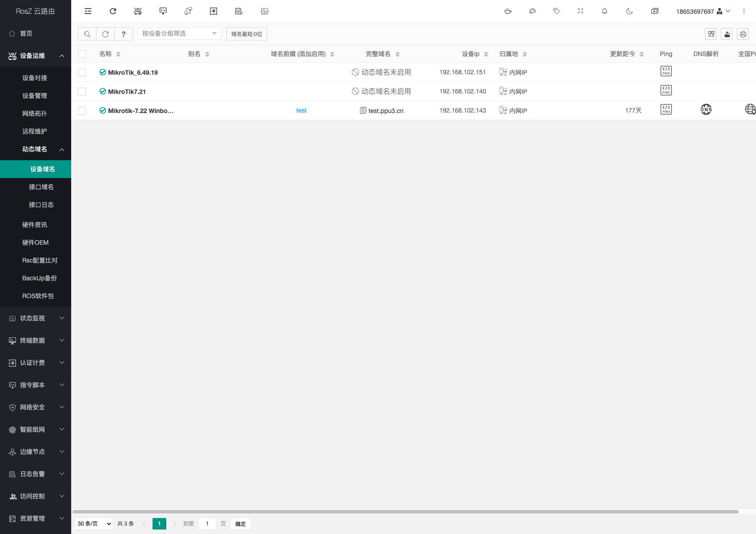The height and width of the screenshot is (534, 756).
Task: Click the test domain prefix link
Action: tap(301, 110)
